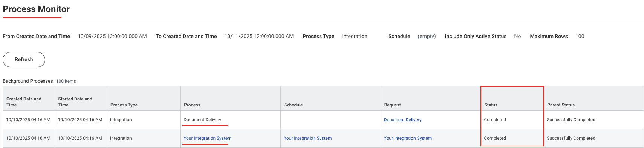Select the Request column header
This screenshot has width=644, height=148.
click(x=392, y=105)
